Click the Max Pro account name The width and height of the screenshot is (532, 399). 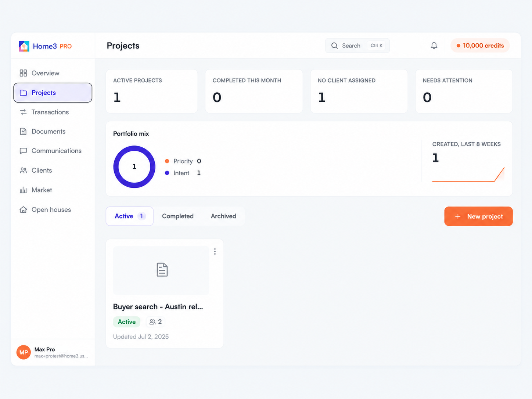[x=45, y=349]
